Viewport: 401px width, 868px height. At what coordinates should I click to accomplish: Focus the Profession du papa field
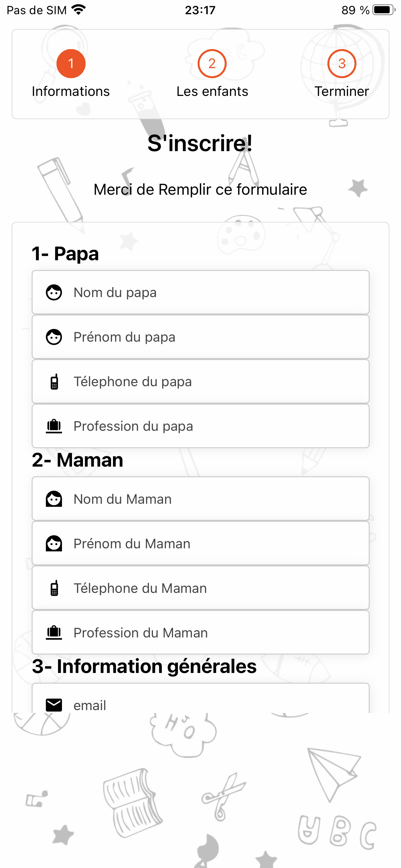[x=200, y=426]
